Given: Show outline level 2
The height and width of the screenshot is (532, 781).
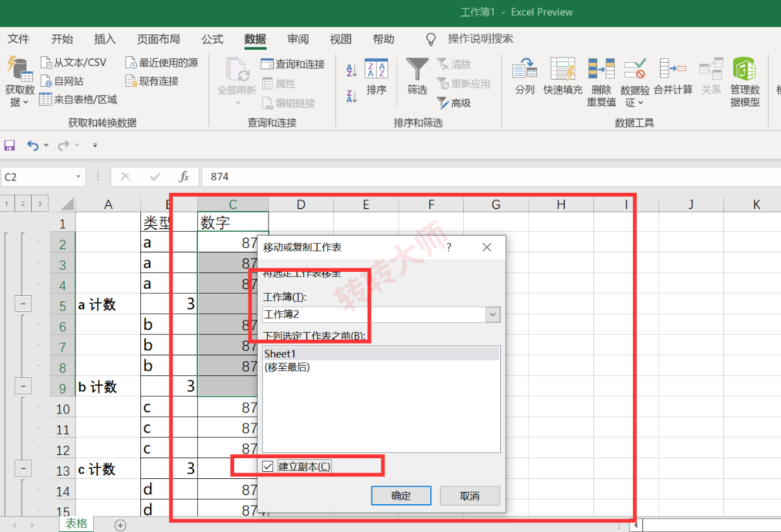Looking at the screenshot, I should pyautogui.click(x=23, y=204).
